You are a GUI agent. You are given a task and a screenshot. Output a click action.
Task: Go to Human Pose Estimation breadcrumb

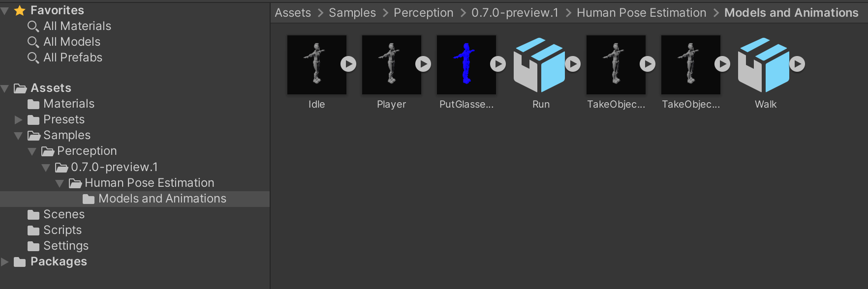[x=641, y=13]
